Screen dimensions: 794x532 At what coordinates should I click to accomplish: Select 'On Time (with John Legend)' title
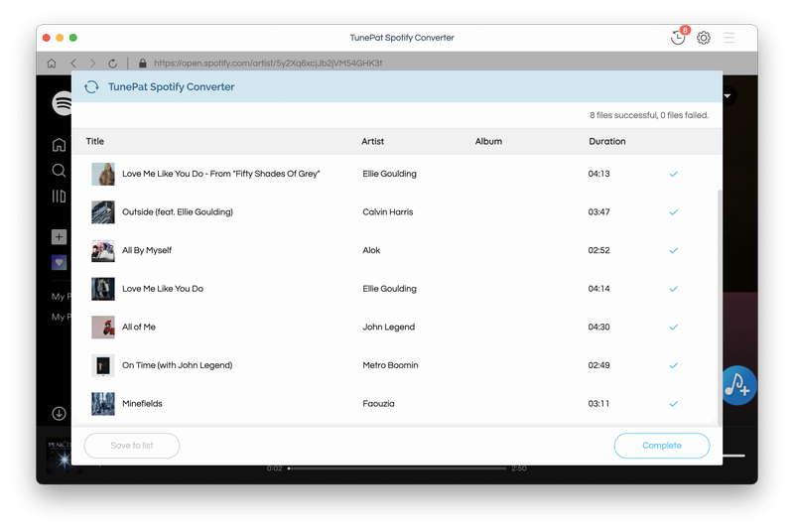[x=178, y=365]
